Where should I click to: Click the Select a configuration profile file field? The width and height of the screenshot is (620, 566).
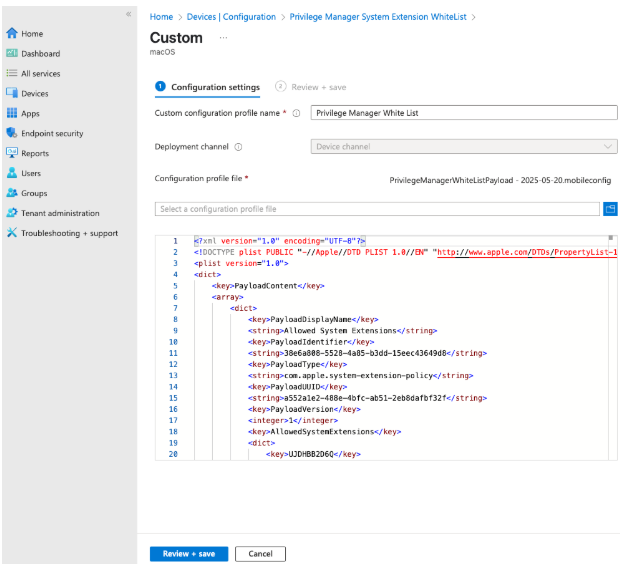click(377, 209)
